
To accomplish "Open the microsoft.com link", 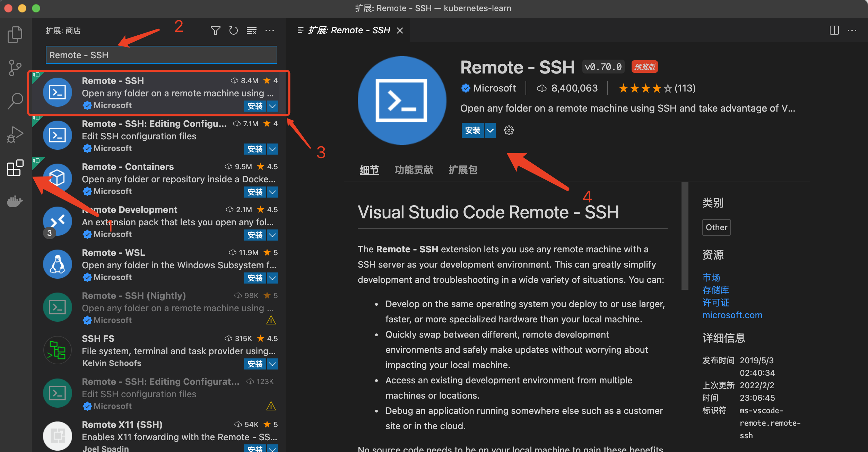I will [x=732, y=315].
